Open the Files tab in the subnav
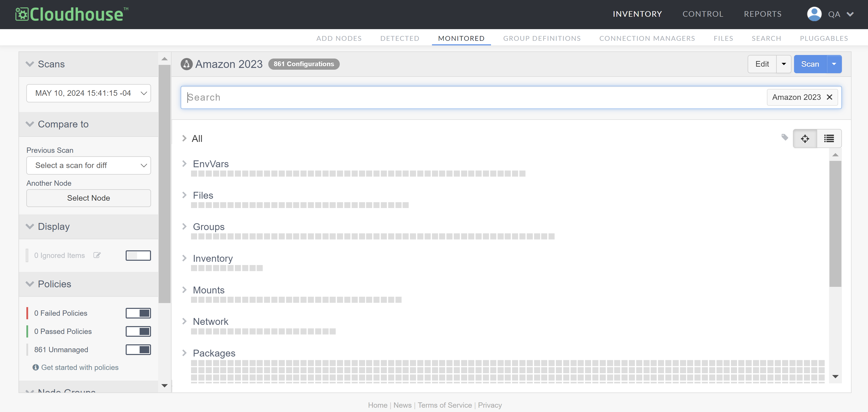Image resolution: width=868 pixels, height=412 pixels. tap(723, 39)
